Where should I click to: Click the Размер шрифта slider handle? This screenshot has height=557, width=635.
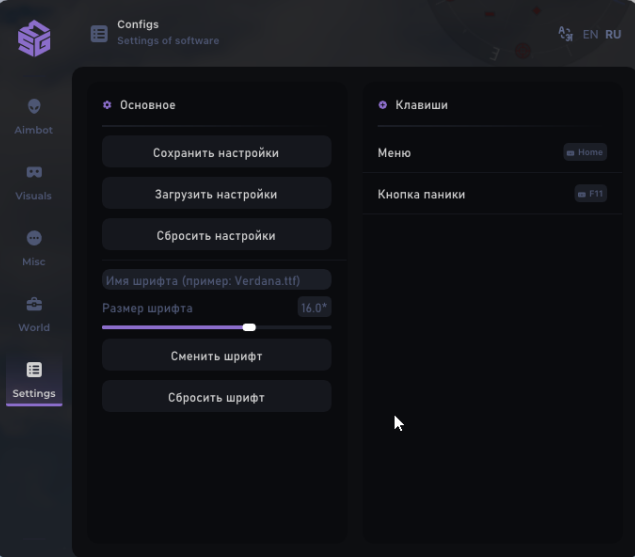point(249,327)
